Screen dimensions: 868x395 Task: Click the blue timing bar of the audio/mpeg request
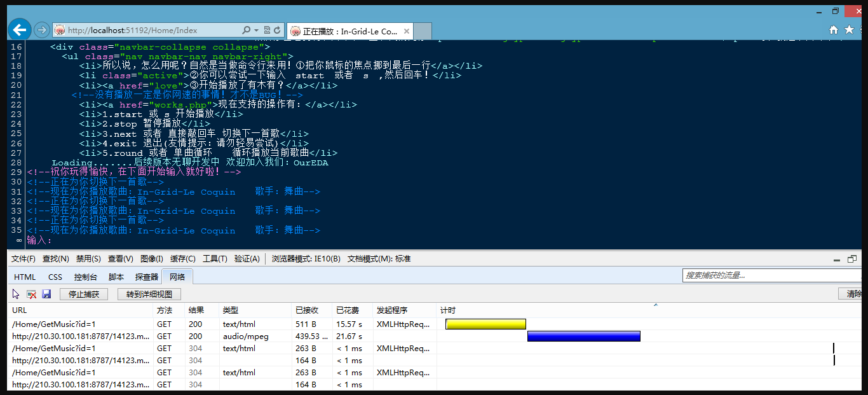(x=583, y=336)
